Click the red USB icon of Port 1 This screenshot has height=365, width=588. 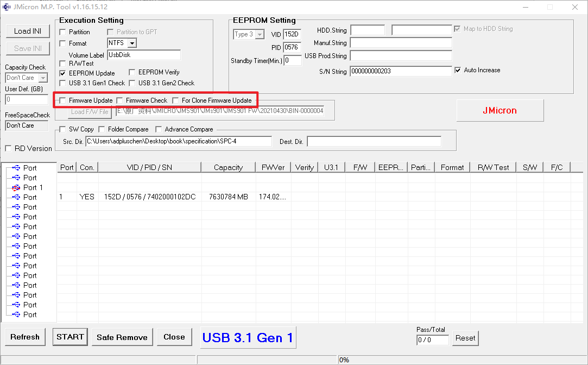coord(16,187)
